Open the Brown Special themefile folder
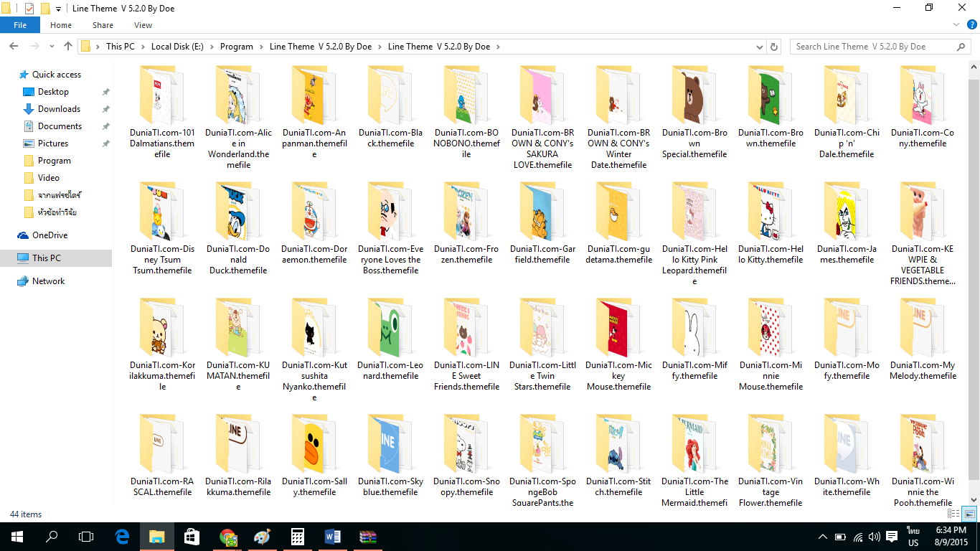Viewport: 980px width, 551px height. [x=695, y=112]
